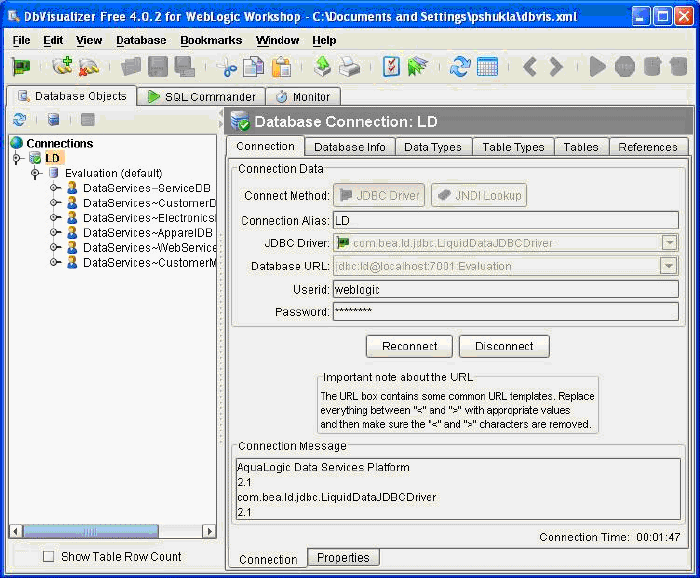
Task: Expand the DataServices~WebService node
Action: pos(54,247)
